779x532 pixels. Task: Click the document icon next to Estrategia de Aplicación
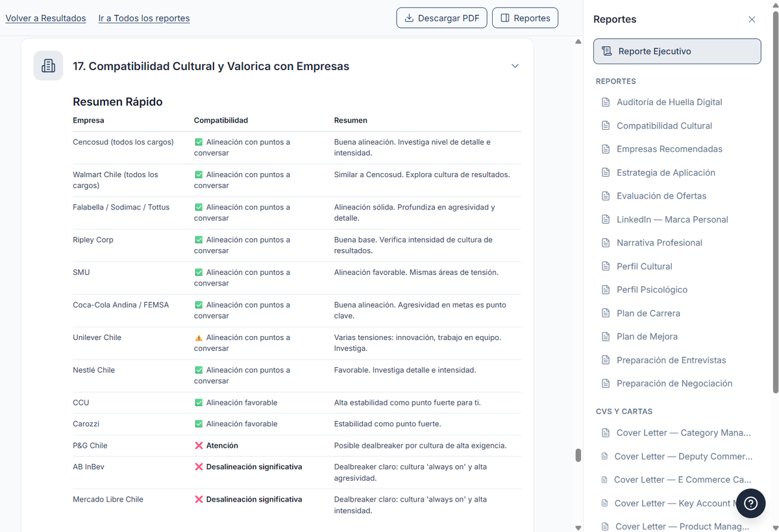606,173
